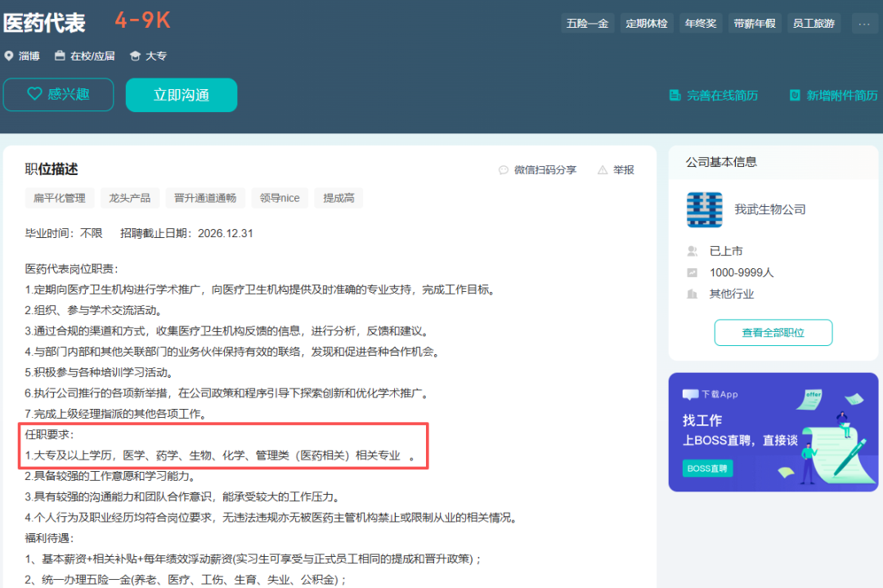
Task: Click the 龙头产品 tag
Action: click(x=130, y=198)
